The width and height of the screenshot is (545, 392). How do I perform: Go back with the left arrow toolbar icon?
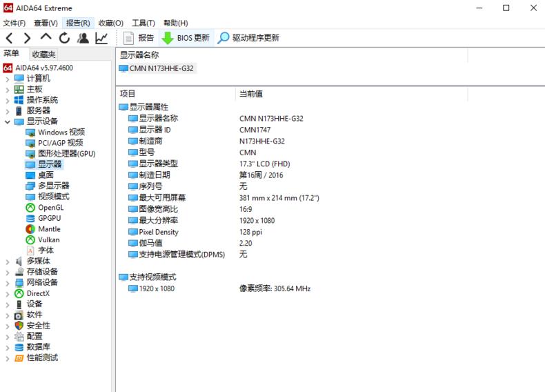(x=10, y=38)
